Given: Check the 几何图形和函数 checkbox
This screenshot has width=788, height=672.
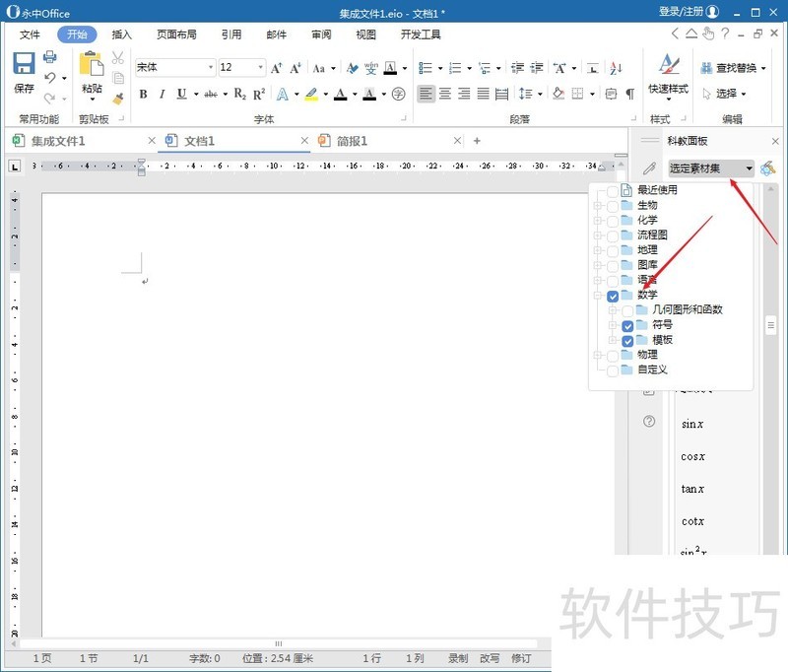Looking at the screenshot, I should [627, 310].
